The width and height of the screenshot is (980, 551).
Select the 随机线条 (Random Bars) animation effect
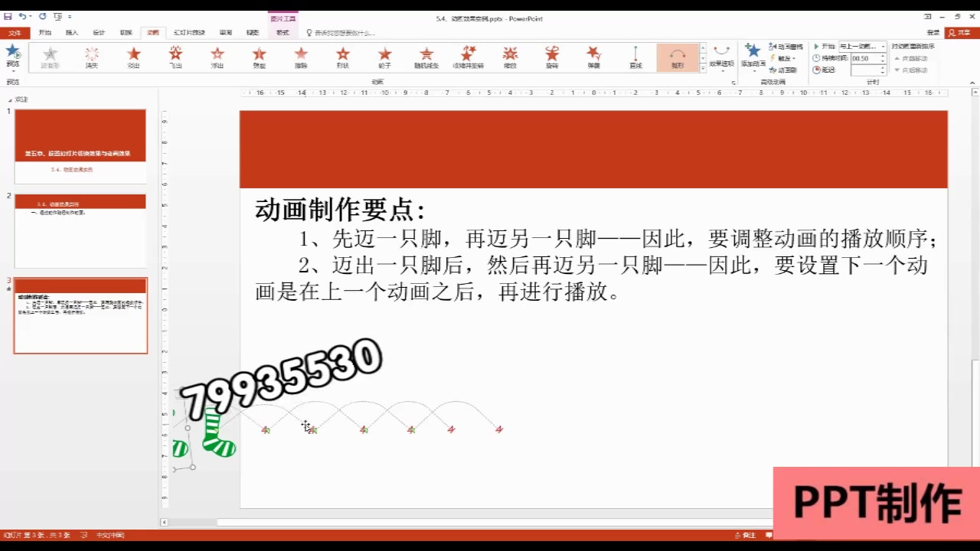point(426,57)
